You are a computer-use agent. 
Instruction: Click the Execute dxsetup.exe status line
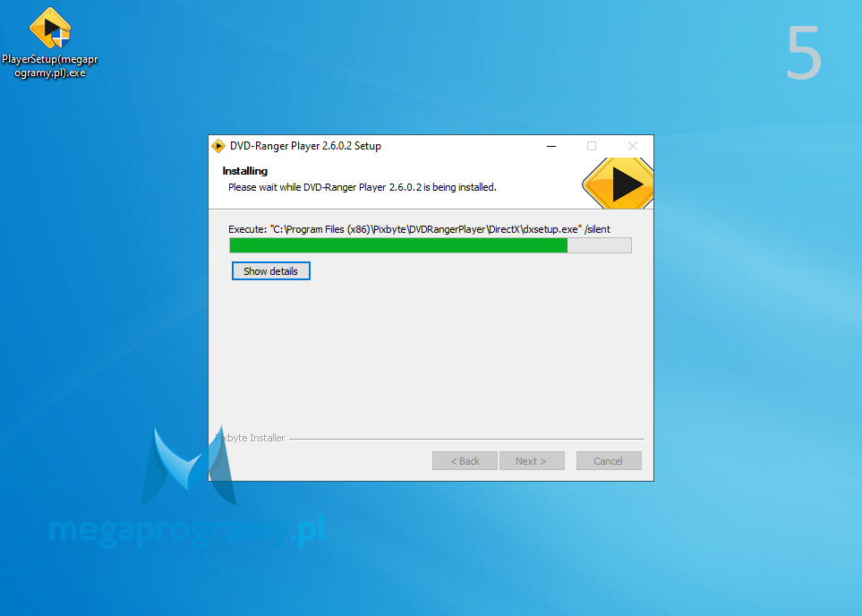coord(420,229)
